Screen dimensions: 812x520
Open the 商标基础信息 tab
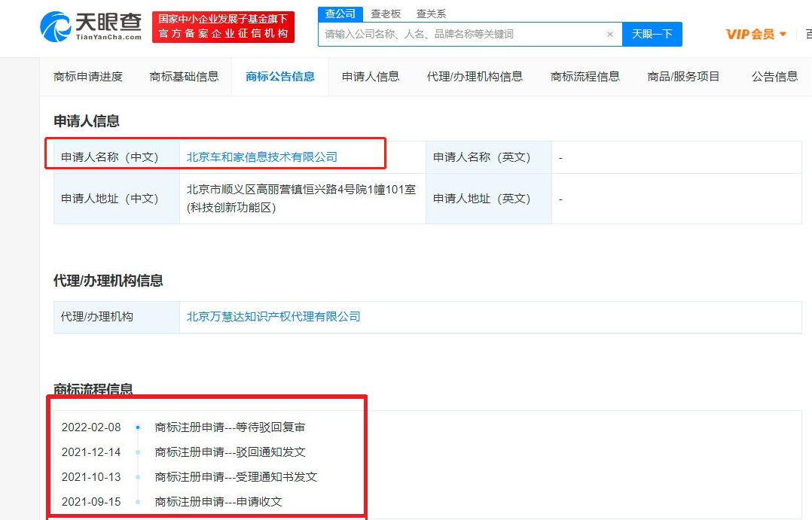pos(184,76)
